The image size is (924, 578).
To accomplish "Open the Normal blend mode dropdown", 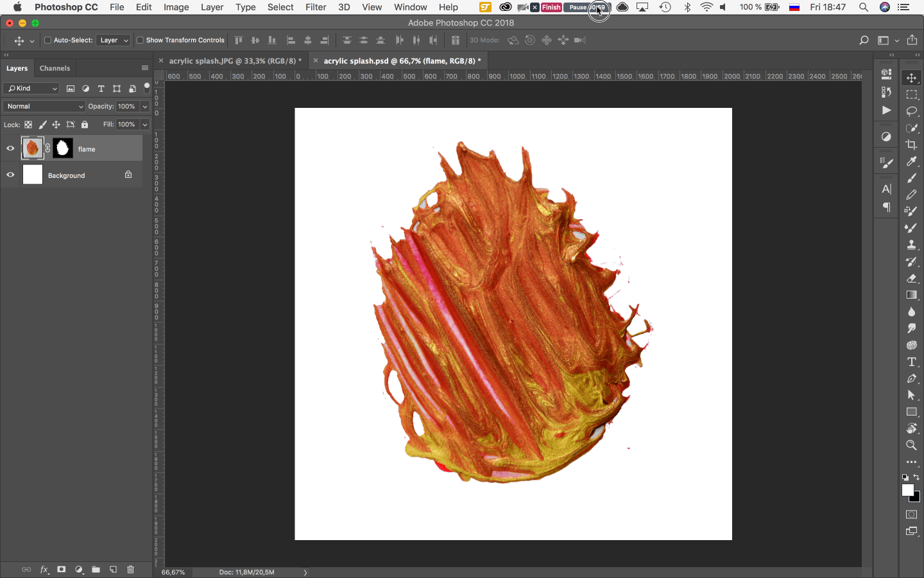I will click(44, 107).
